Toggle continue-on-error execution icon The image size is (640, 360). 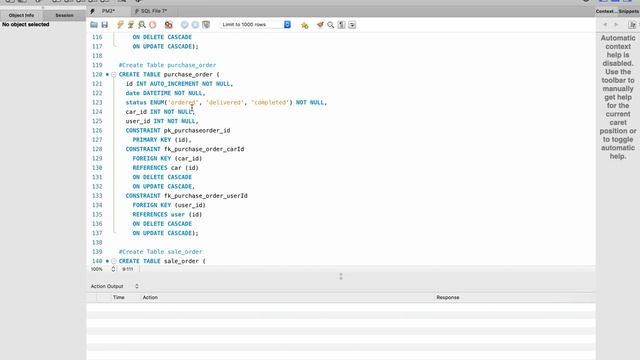tap(168, 25)
